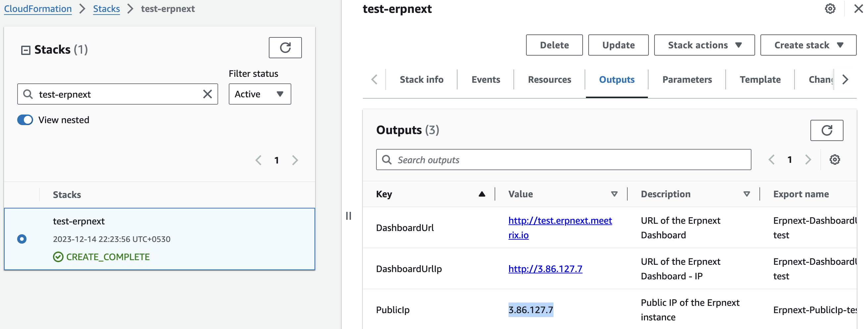The height and width of the screenshot is (329, 868).
Task: Go to next page of outputs
Action: point(808,160)
